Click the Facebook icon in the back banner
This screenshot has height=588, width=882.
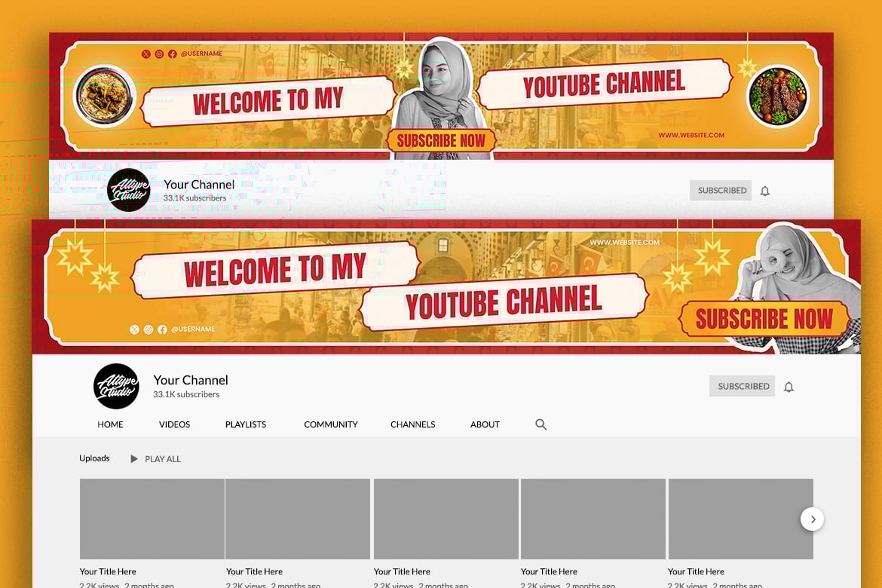pos(172,54)
